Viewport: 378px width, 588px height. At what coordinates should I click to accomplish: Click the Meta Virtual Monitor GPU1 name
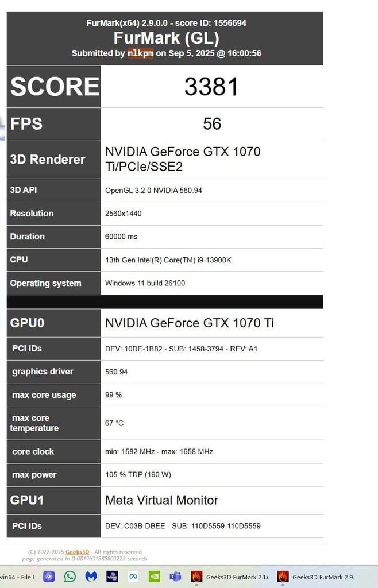tap(161, 500)
